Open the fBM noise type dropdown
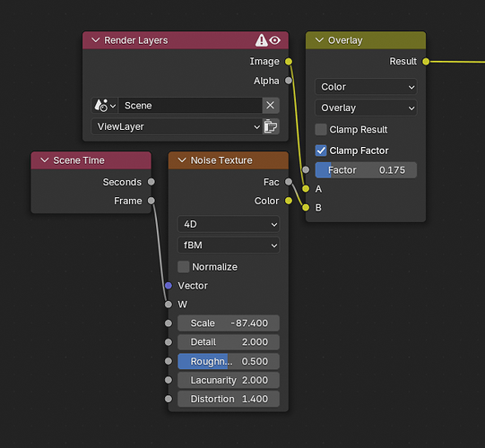The width and height of the screenshot is (485, 448). 229,246
